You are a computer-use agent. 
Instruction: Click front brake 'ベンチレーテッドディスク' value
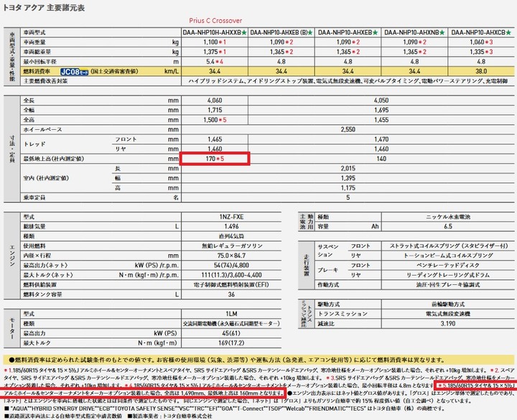pyautogui.click(x=448, y=266)
